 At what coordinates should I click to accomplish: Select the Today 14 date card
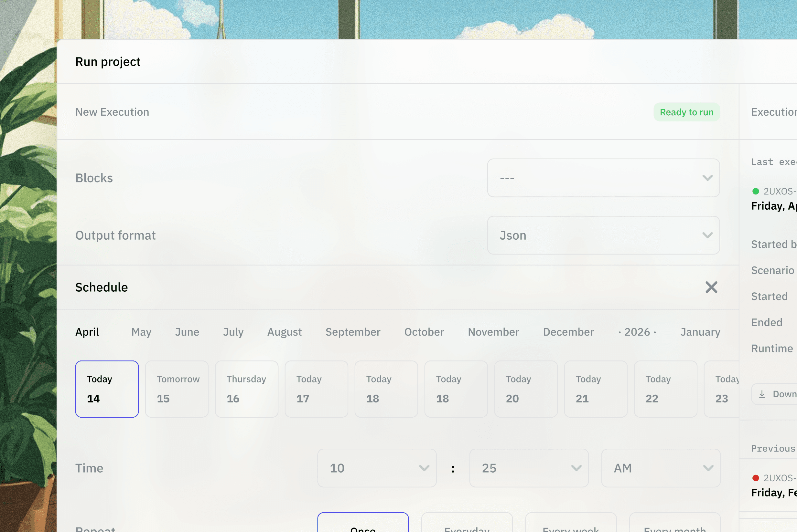pos(107,389)
